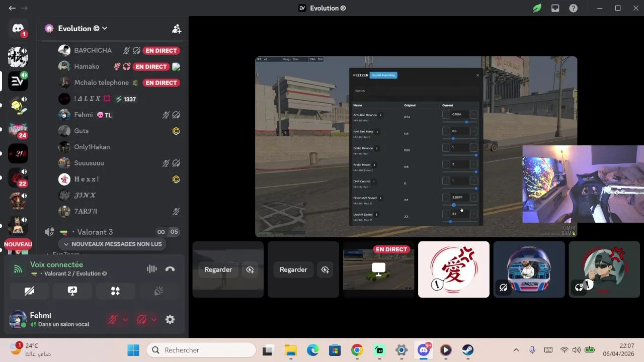The height and width of the screenshot is (362, 644).
Task: Focus the main FELTZER handling stream view
Action: 416,146
